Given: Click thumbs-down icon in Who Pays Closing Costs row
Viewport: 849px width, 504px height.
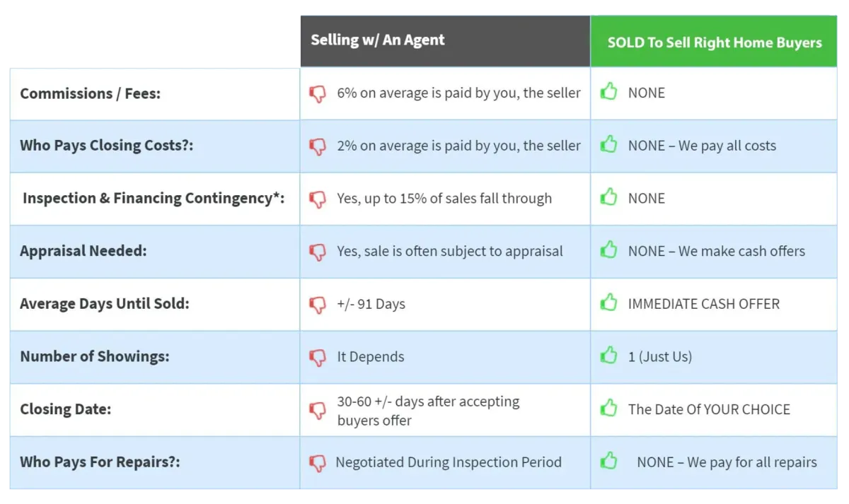Looking at the screenshot, I should [x=318, y=146].
